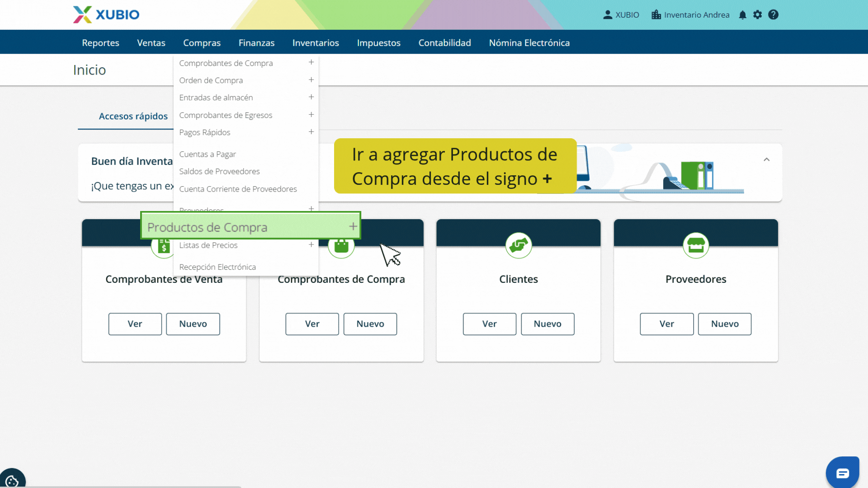Click Nuevo button under Clientes
Viewport: 868px width, 488px height.
547,324
